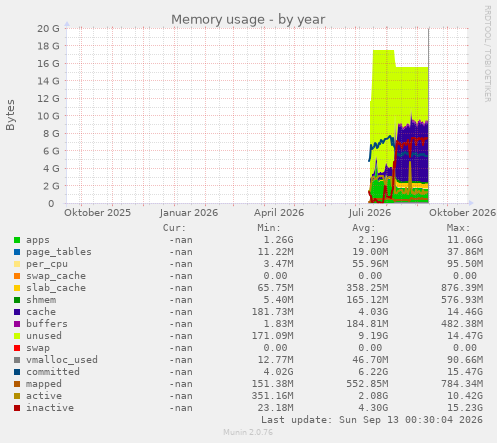Click the 'Cur:' column header

174,228
